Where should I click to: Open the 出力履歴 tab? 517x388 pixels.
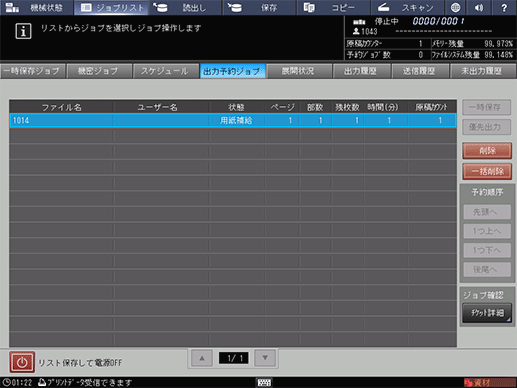pos(361,71)
